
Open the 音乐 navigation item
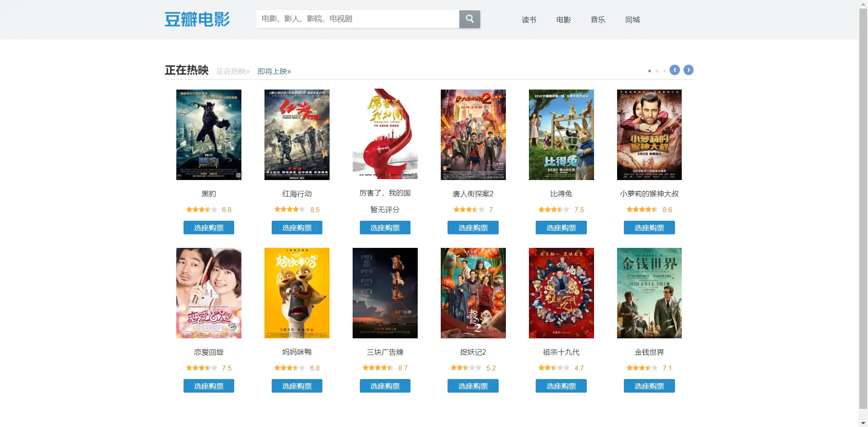[598, 20]
